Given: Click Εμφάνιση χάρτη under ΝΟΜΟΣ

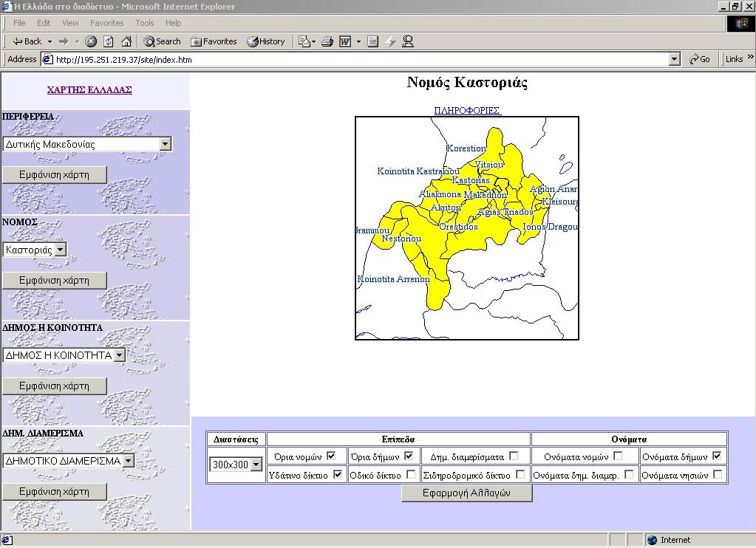Looking at the screenshot, I should (55, 280).
